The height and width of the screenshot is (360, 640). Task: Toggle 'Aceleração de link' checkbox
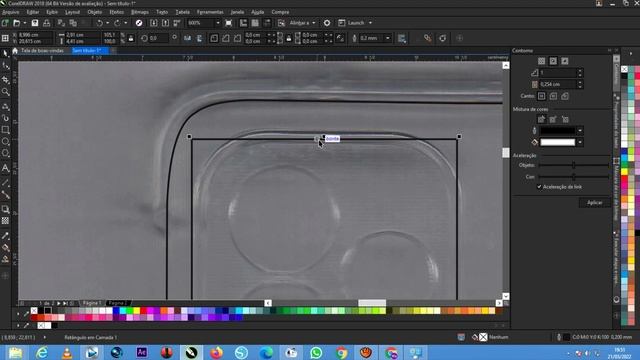pos(539,187)
